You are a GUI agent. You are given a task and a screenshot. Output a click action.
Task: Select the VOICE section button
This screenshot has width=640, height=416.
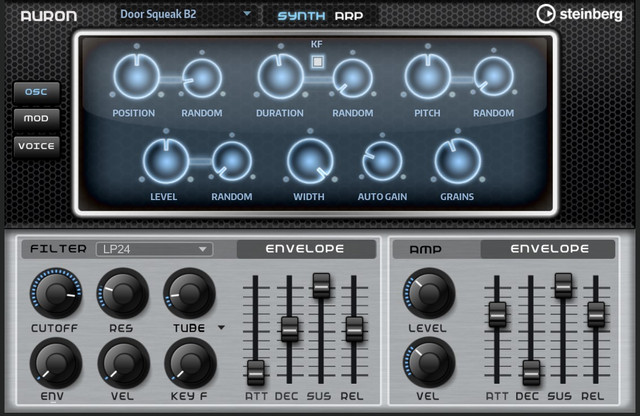click(x=36, y=146)
